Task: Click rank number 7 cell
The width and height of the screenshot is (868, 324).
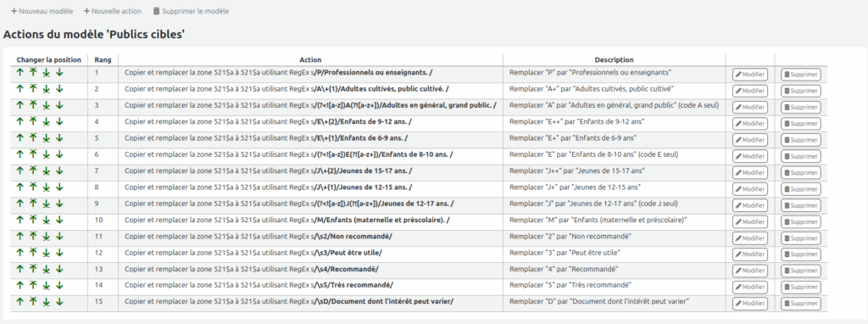Action: pyautogui.click(x=103, y=172)
